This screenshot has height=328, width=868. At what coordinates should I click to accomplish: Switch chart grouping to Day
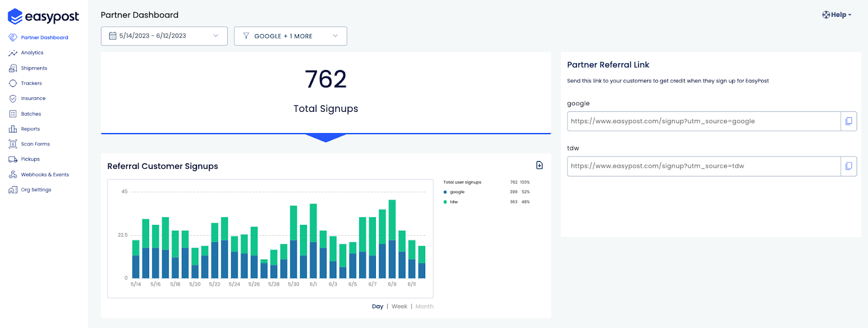pos(378,306)
